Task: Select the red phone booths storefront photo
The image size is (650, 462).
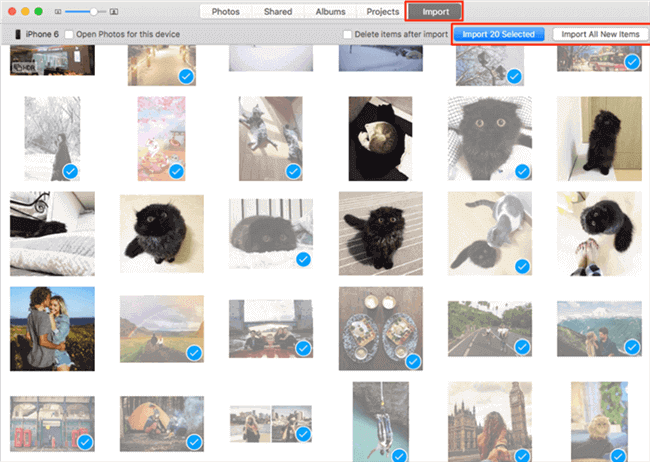Action: (52, 424)
